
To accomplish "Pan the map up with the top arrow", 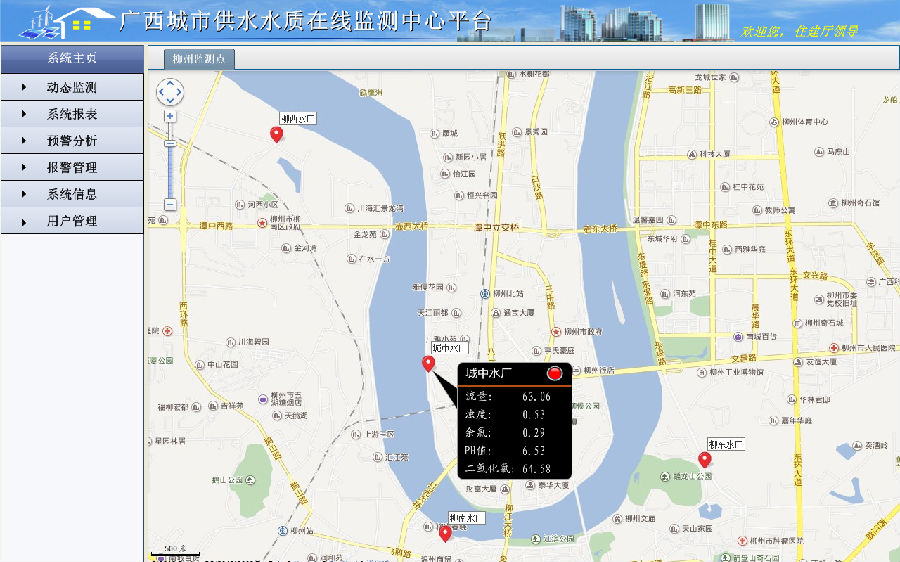I will 170,82.
